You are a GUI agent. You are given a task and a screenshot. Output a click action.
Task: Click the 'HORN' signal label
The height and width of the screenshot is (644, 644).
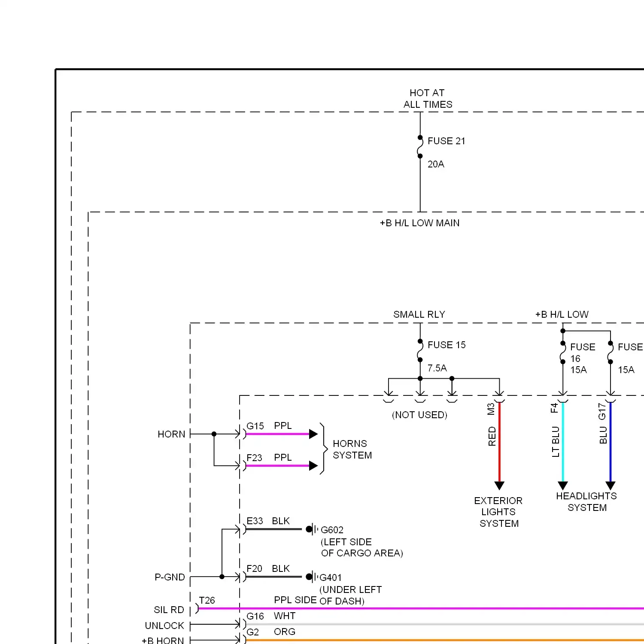171,434
